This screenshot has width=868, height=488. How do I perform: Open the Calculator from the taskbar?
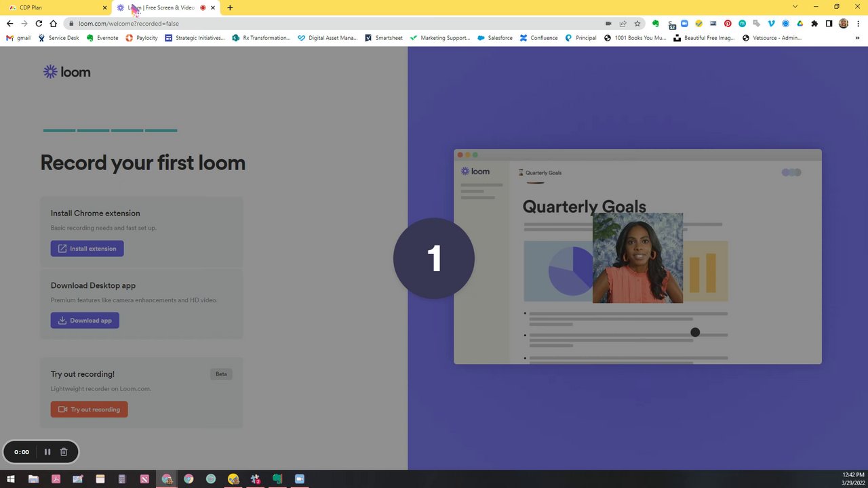[x=122, y=479]
